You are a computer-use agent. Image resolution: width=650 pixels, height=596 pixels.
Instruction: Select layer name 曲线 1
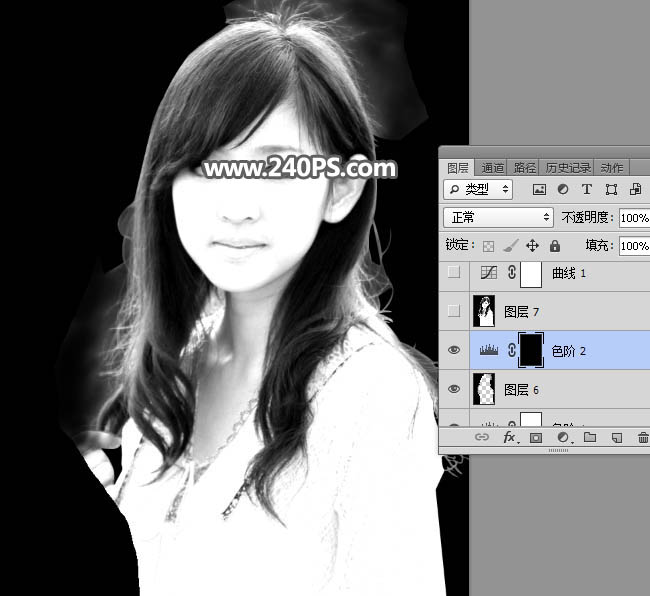click(568, 273)
